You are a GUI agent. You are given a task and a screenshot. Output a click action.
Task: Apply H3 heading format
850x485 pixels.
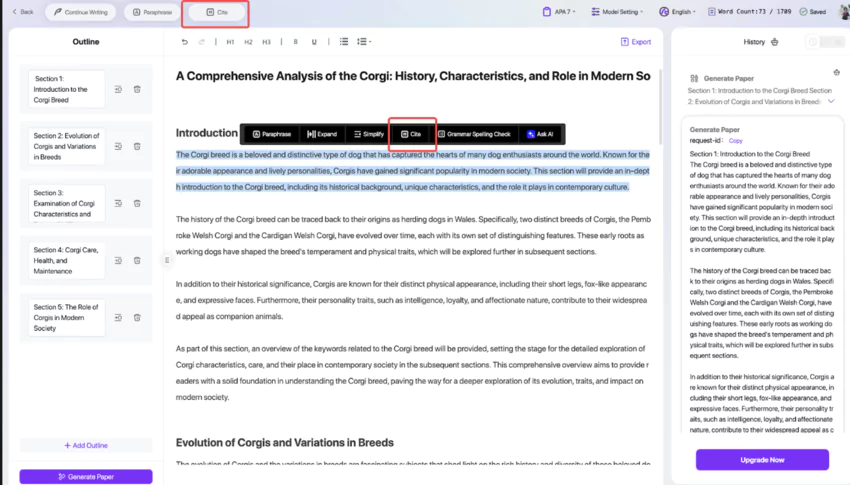pos(266,42)
